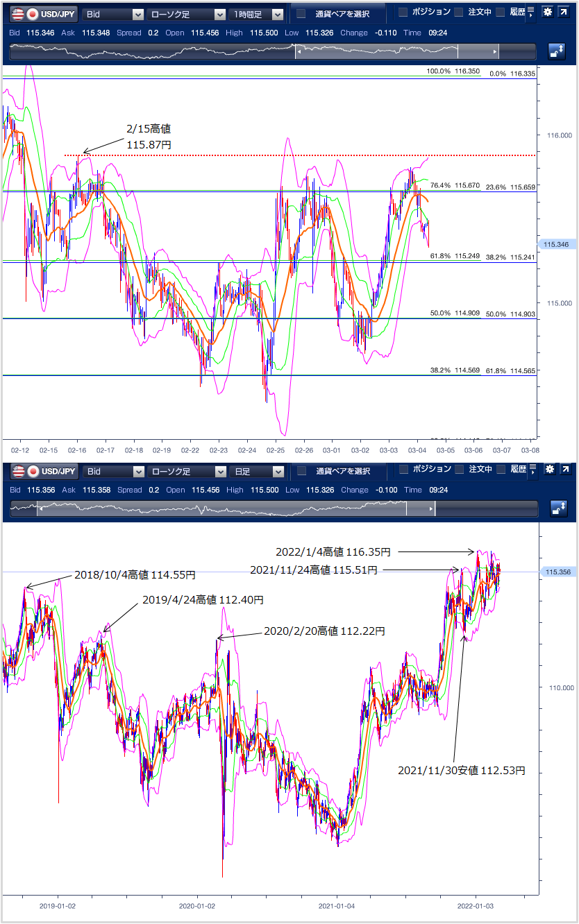Click the zoom reset icon beside hourly range bar
Image resolution: width=579 pixels, height=924 pixels.
557,51
